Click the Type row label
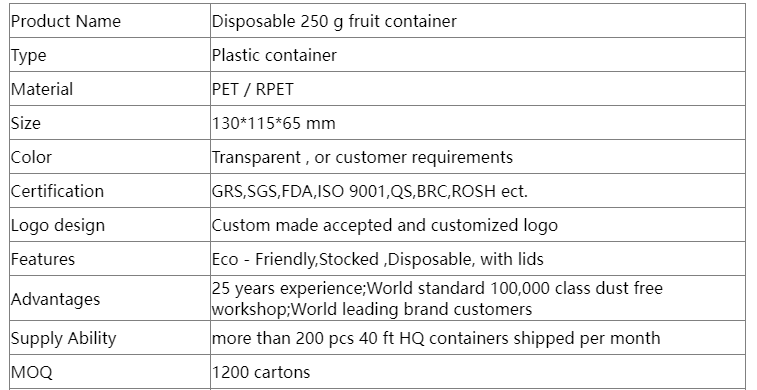This screenshot has height=390, width=757. click(x=28, y=55)
